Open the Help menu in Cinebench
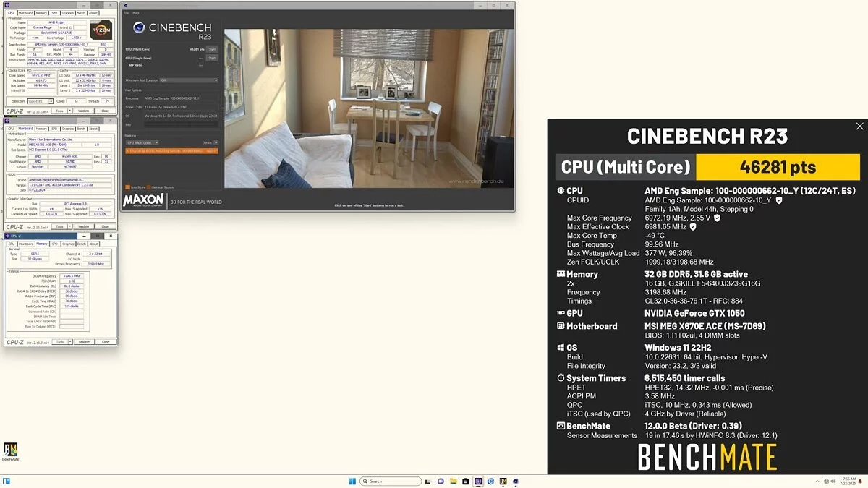Screen dimensions: 868x488 tap(136, 13)
